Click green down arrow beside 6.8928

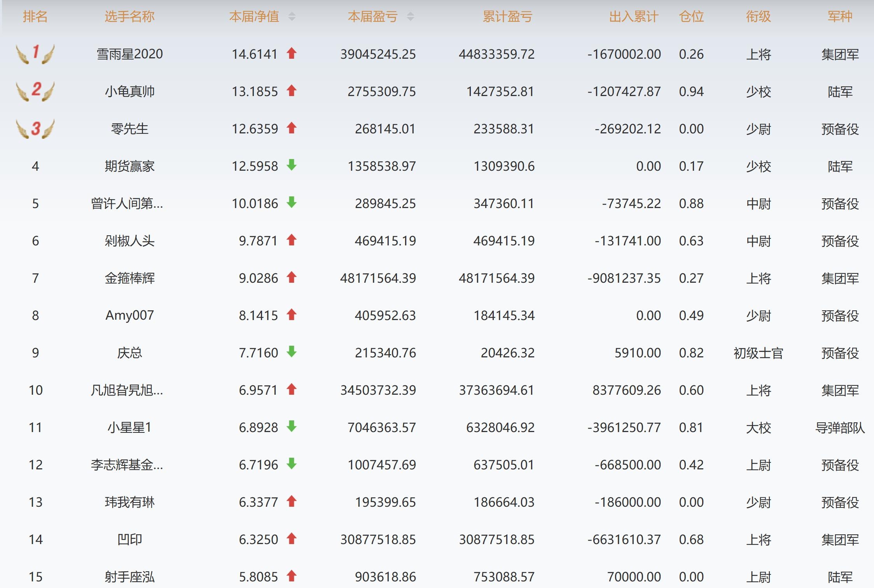pos(292,427)
